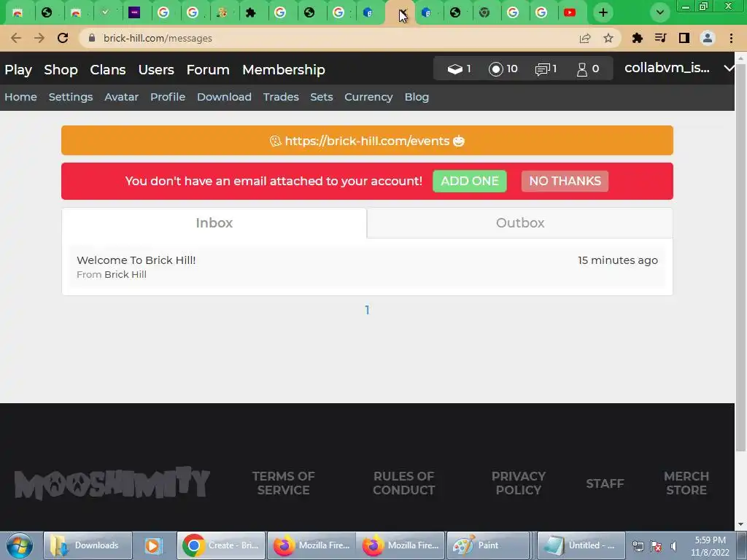Click the bits coin icon
This screenshot has width=747, height=560.
point(496,69)
